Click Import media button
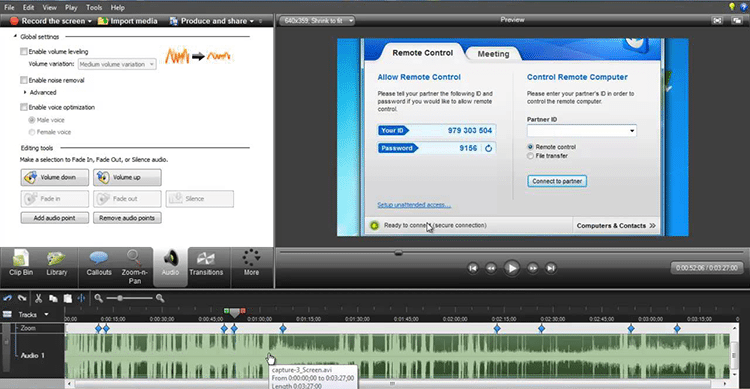The height and width of the screenshot is (389, 750). 128,21
